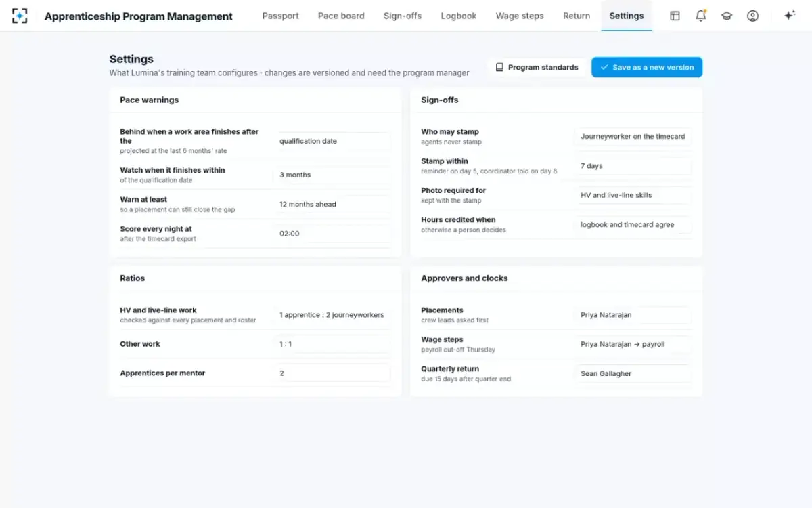Open the Logbook tab
The width and height of the screenshot is (812, 508).
click(459, 16)
